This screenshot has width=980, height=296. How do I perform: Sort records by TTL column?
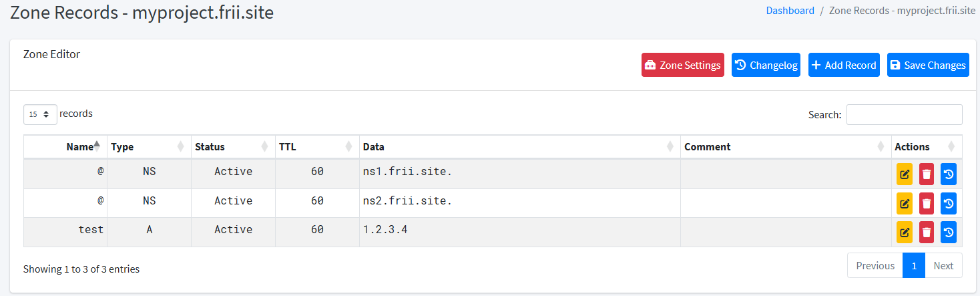pos(317,146)
